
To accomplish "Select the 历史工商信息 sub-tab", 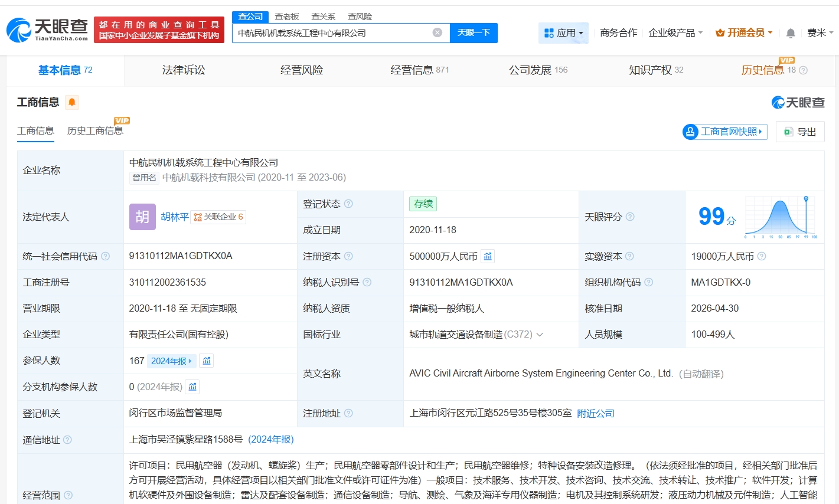I will pos(95,130).
